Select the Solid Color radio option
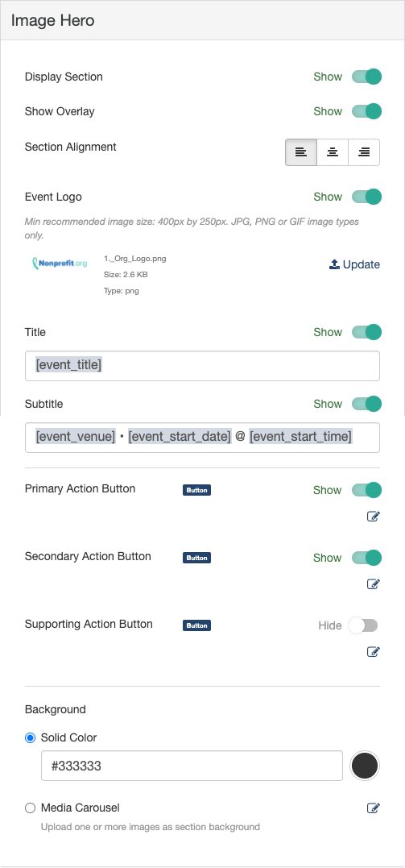 (x=31, y=738)
